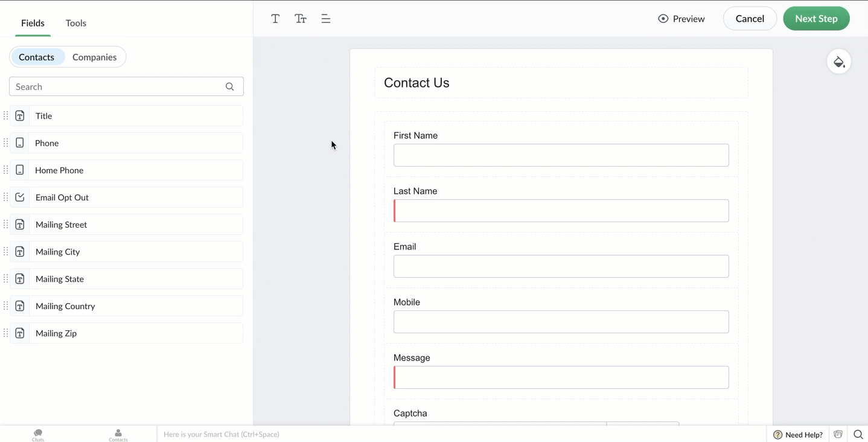Click the Captcha label
The height and width of the screenshot is (442, 868).
tap(410, 413)
